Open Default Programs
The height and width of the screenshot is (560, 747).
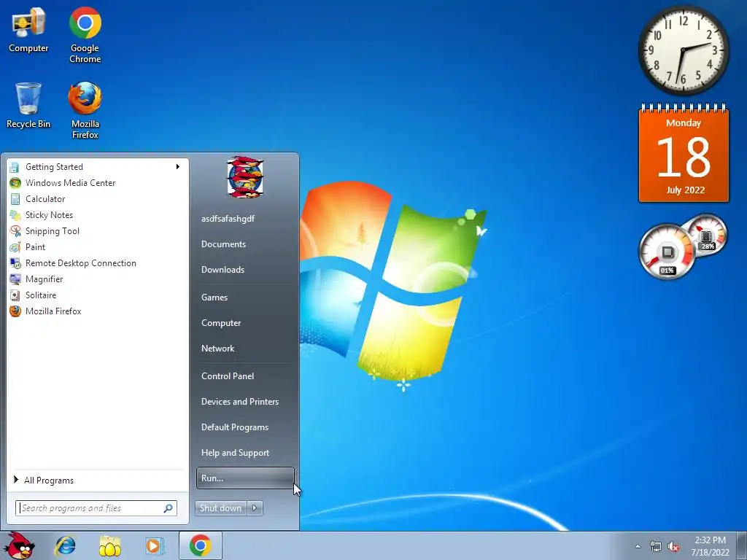tap(234, 427)
